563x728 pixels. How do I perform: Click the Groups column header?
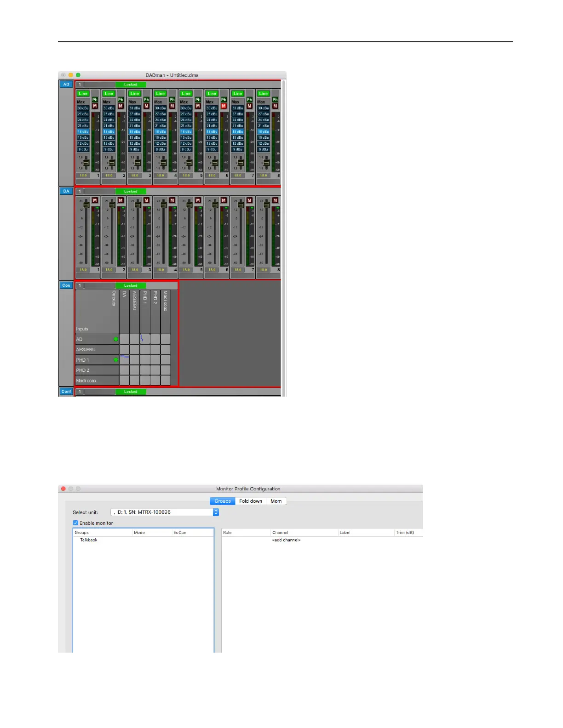coord(103,533)
